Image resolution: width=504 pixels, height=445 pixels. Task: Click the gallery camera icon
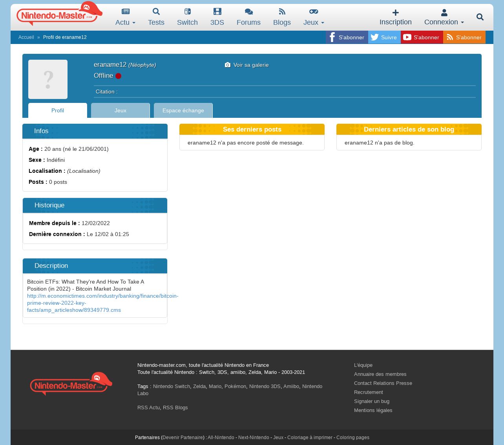tap(228, 65)
